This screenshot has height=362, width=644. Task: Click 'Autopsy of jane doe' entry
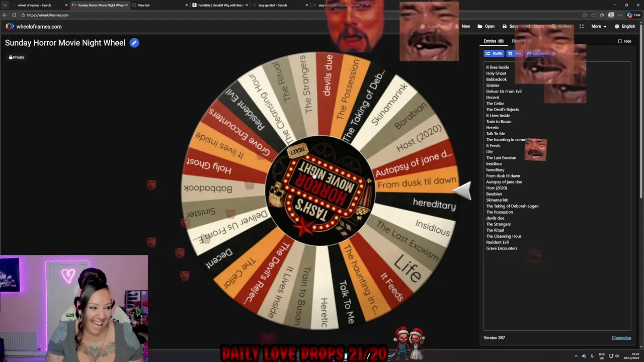504,182
